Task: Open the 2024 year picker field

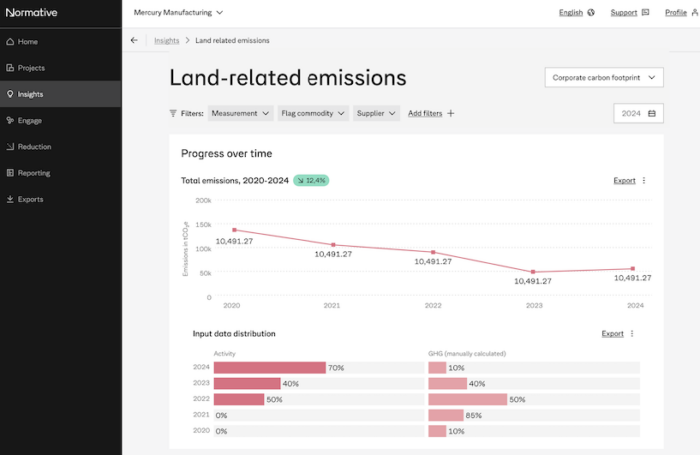Action: point(638,114)
